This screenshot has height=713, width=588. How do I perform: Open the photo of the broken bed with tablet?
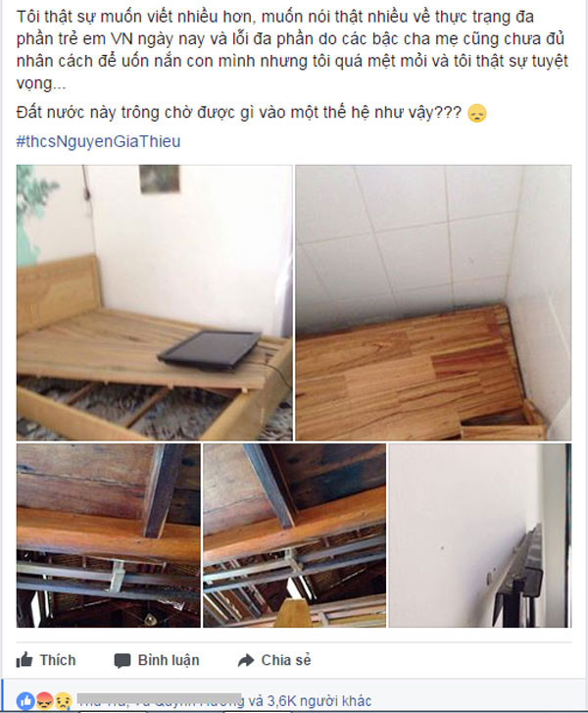155,303
